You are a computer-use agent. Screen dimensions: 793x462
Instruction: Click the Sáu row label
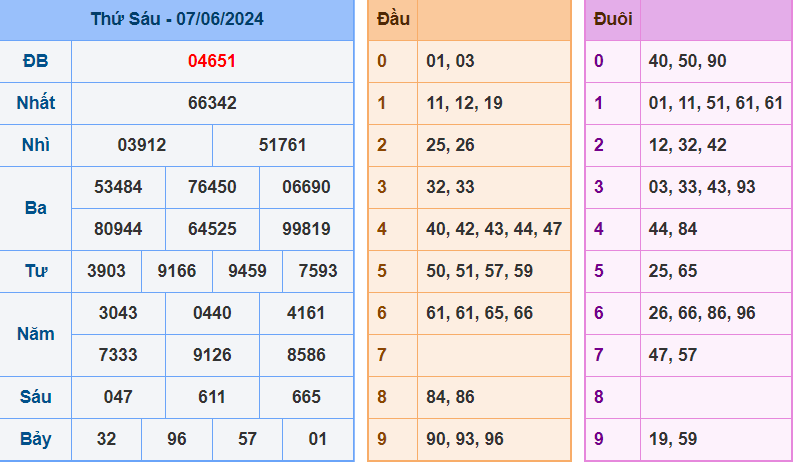[x=35, y=397]
